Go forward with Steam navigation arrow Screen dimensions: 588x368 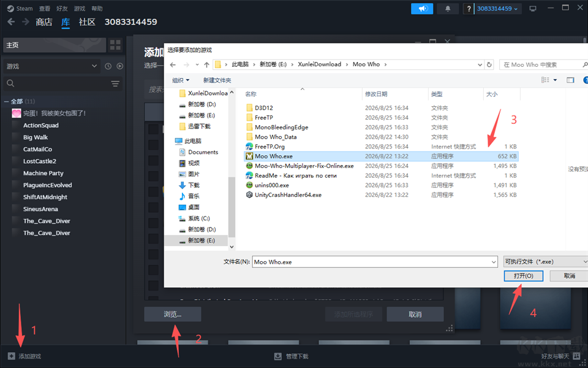point(26,22)
